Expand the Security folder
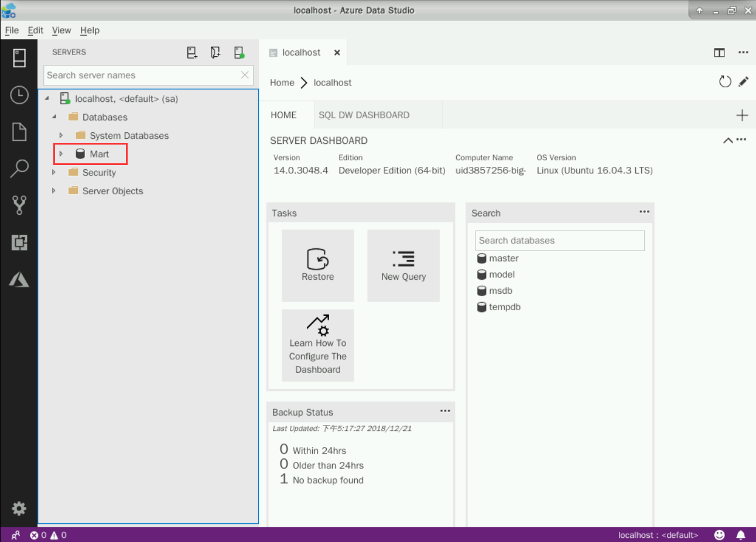756x542 pixels. coord(54,173)
